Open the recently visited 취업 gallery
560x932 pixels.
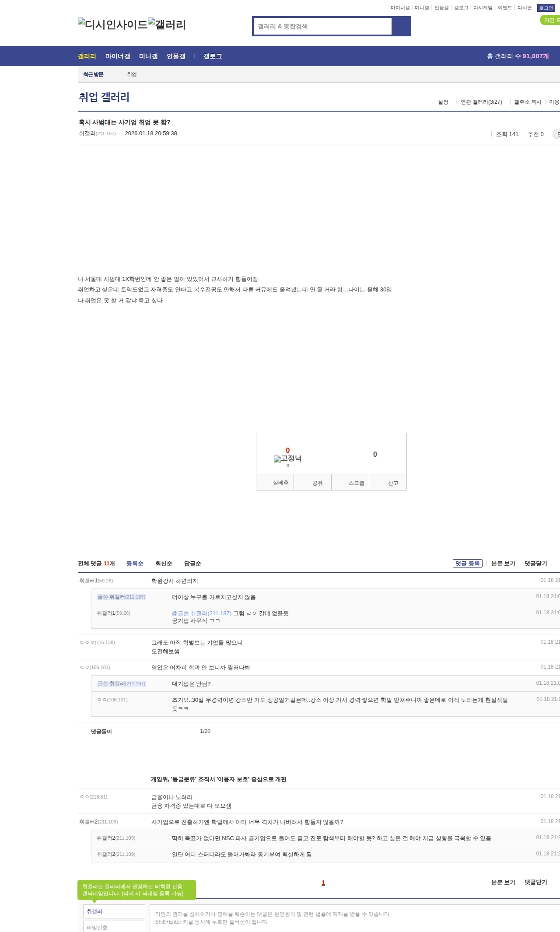(132, 74)
